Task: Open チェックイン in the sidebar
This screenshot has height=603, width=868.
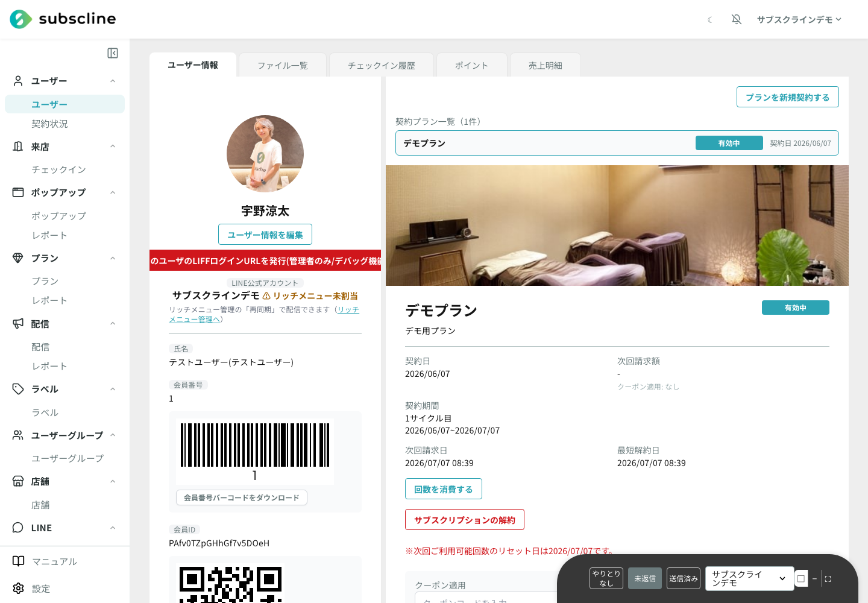Action: tap(58, 169)
